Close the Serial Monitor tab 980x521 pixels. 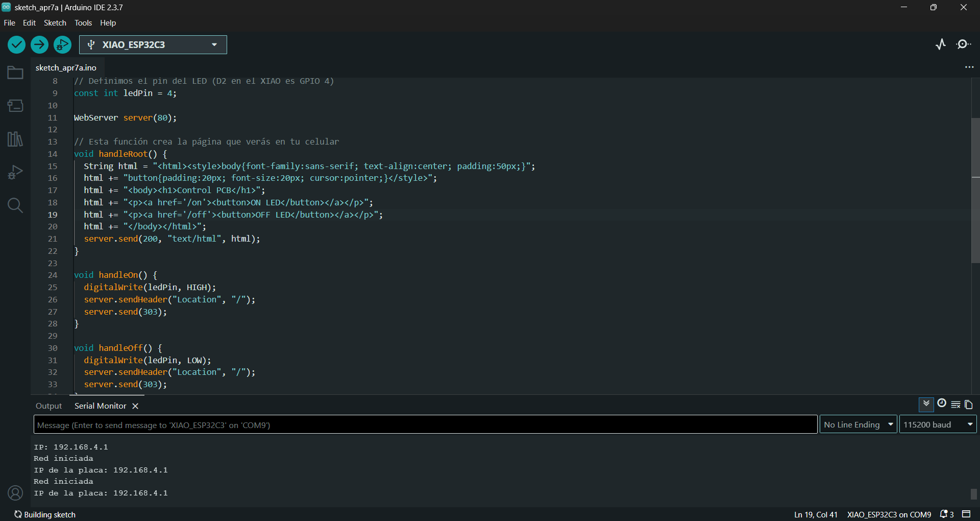point(135,406)
